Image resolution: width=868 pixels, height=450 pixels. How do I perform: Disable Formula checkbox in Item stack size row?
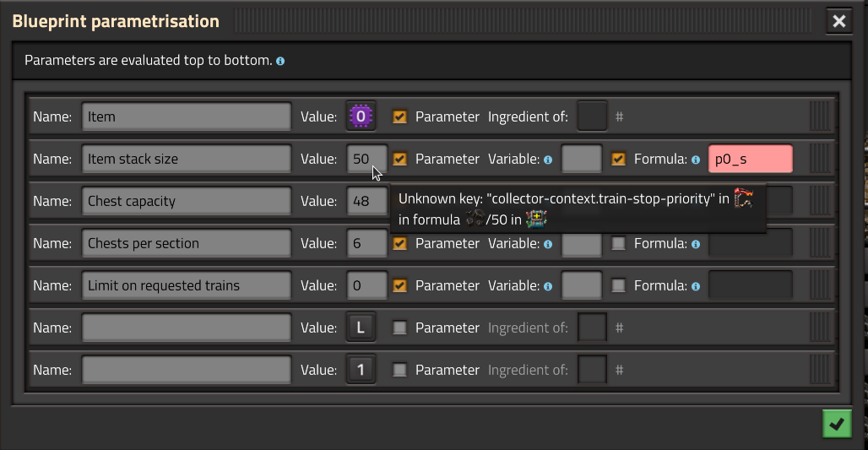tap(618, 159)
